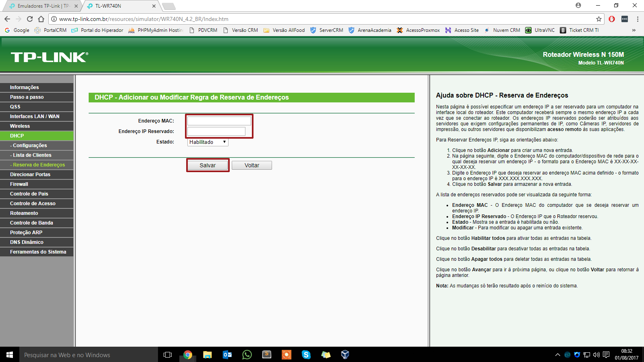Open Outlook from the taskbar
This screenshot has width=644, height=362.
pyautogui.click(x=227, y=355)
